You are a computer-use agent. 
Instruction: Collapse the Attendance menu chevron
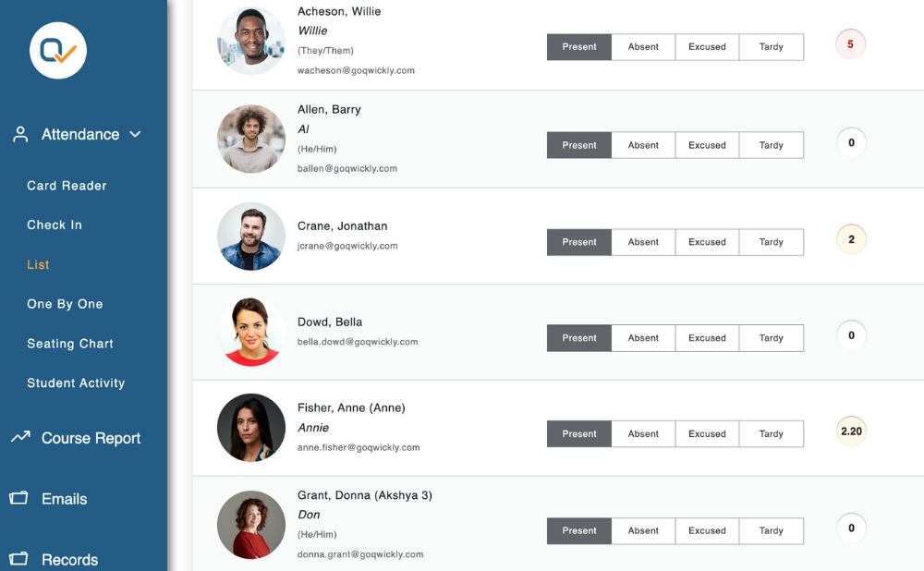coord(135,134)
